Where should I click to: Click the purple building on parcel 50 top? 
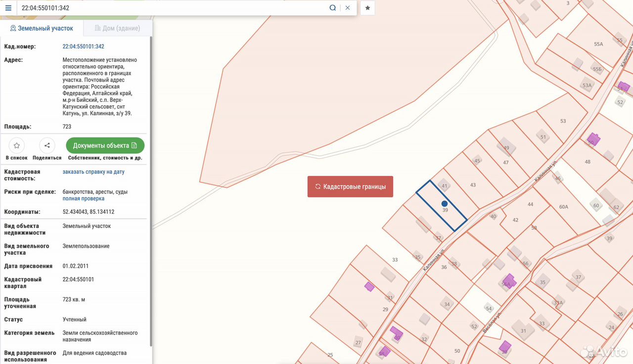[x=593, y=139]
